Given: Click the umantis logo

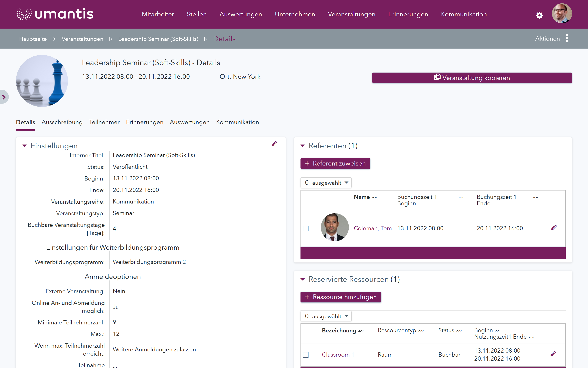Looking at the screenshot, I should pos(55,14).
